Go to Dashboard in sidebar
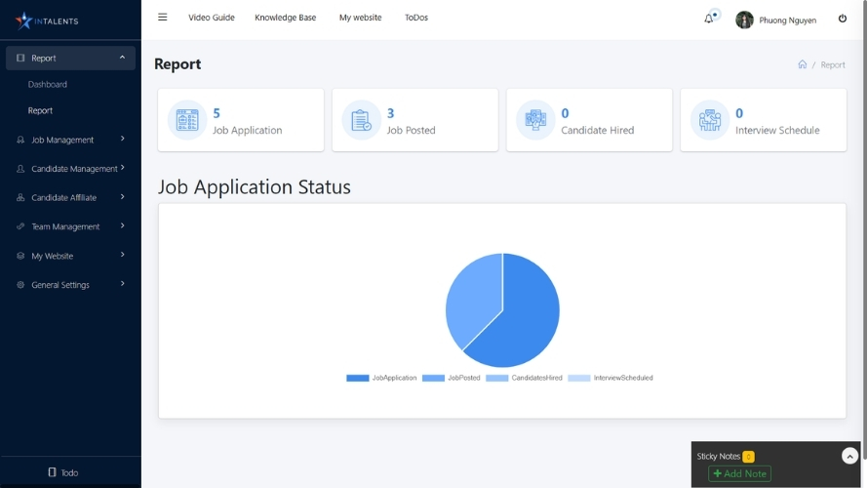 pyautogui.click(x=48, y=85)
